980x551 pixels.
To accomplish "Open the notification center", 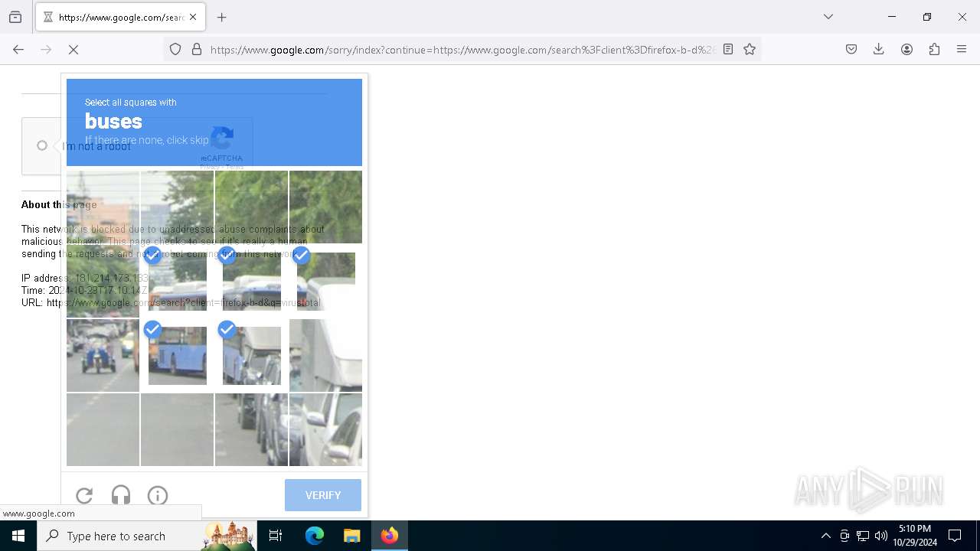I will pos(955,536).
